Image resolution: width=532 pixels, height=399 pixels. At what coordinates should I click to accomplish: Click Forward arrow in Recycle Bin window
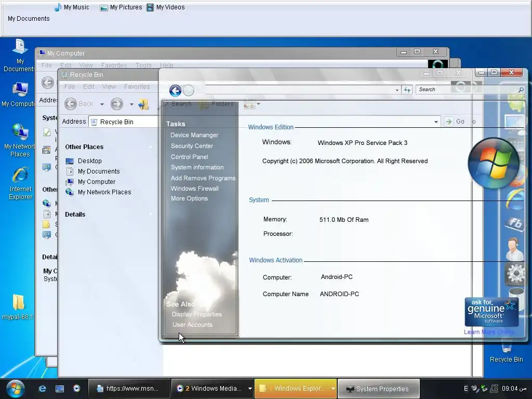click(117, 104)
